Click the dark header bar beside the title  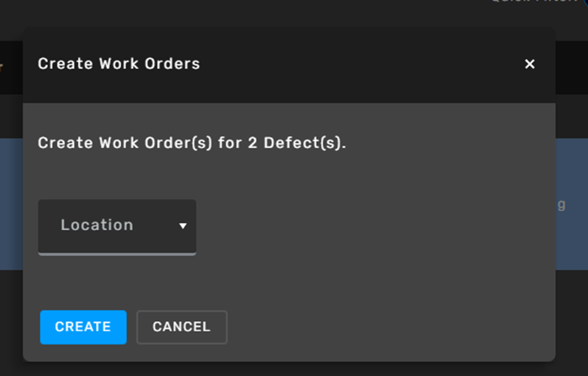pos(360,64)
